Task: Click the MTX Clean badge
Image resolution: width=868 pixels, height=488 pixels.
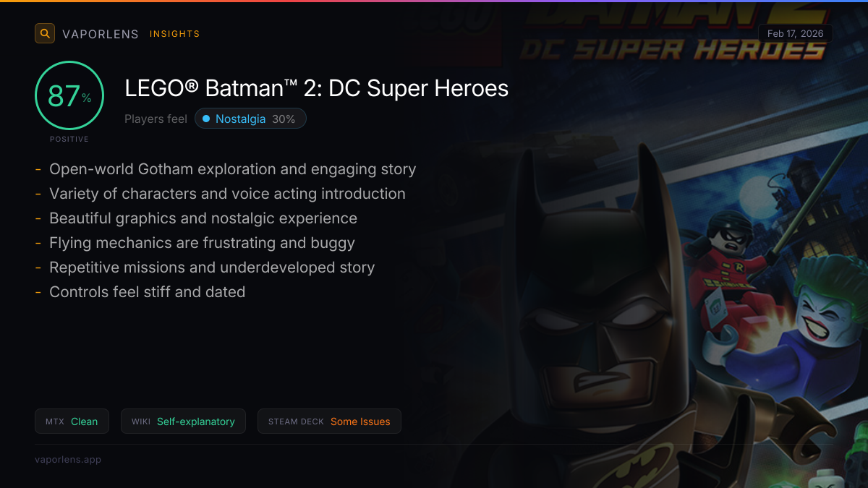Action: pyautogui.click(x=72, y=421)
